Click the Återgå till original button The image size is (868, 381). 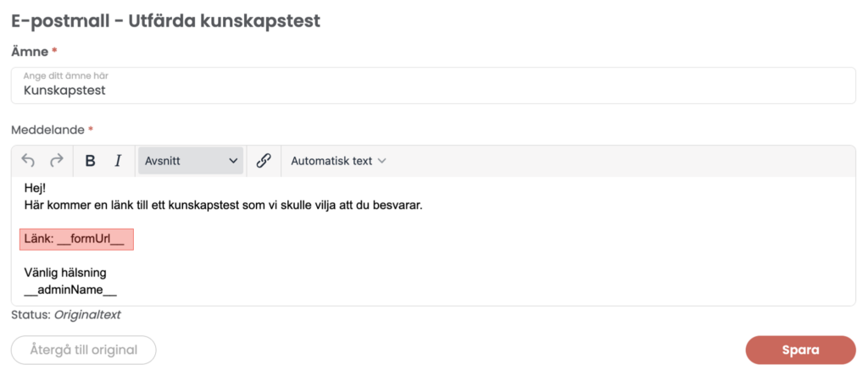[x=83, y=350]
